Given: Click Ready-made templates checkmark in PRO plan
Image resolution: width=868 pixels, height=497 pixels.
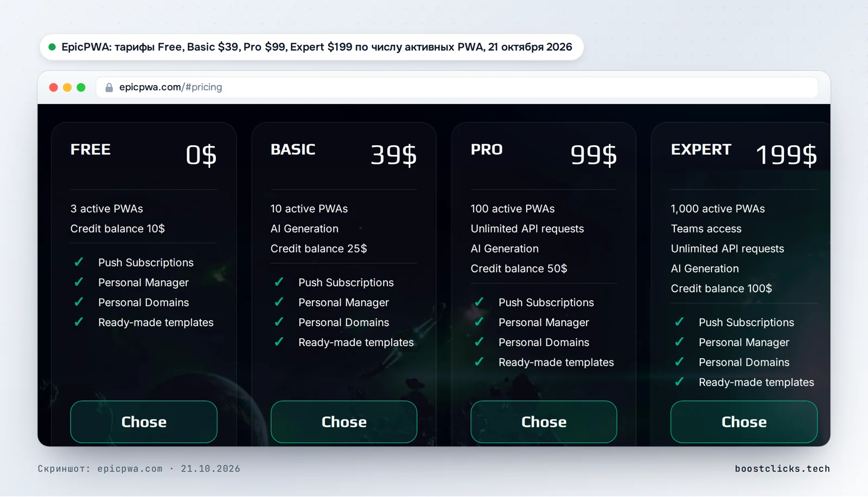Looking at the screenshot, I should coord(480,363).
